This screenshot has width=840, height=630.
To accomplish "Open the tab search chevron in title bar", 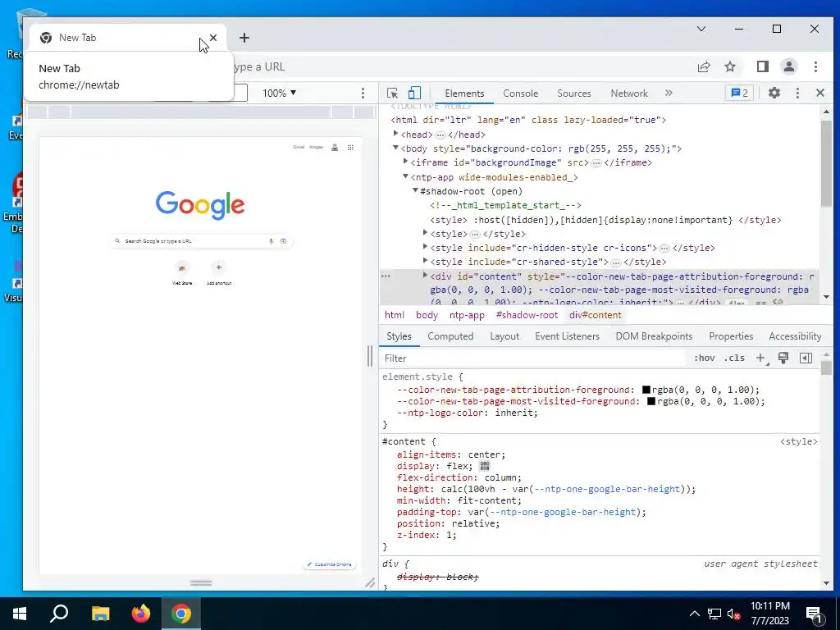I will tap(701, 29).
